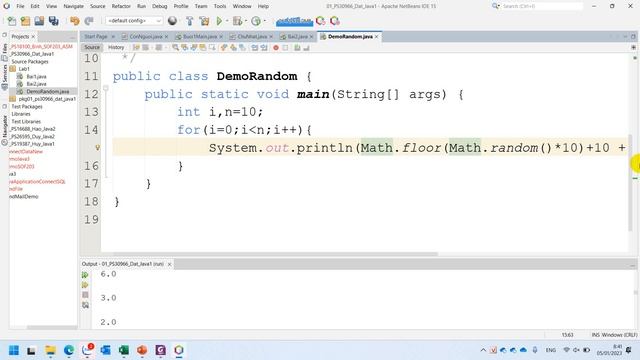Open the Source menu
Viewport: 640px width, 360px height.
(98, 6)
